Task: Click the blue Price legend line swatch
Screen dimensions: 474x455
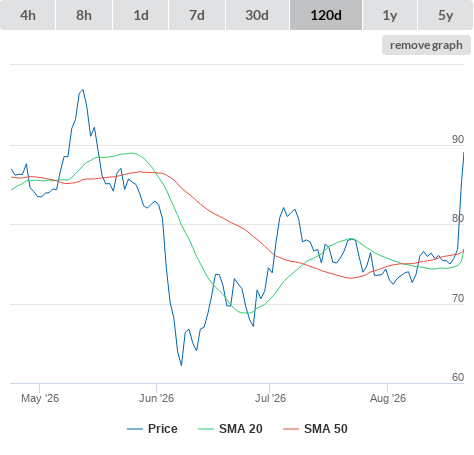Action: pos(135,429)
